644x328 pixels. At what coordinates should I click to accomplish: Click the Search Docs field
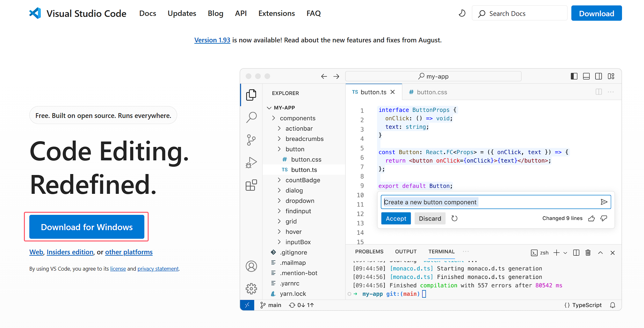[520, 13]
